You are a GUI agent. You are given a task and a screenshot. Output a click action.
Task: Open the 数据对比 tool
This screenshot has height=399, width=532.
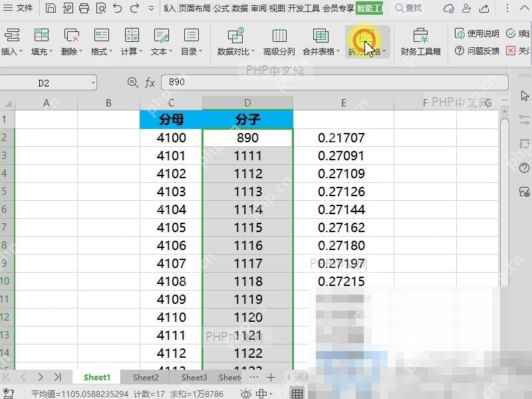(235, 42)
